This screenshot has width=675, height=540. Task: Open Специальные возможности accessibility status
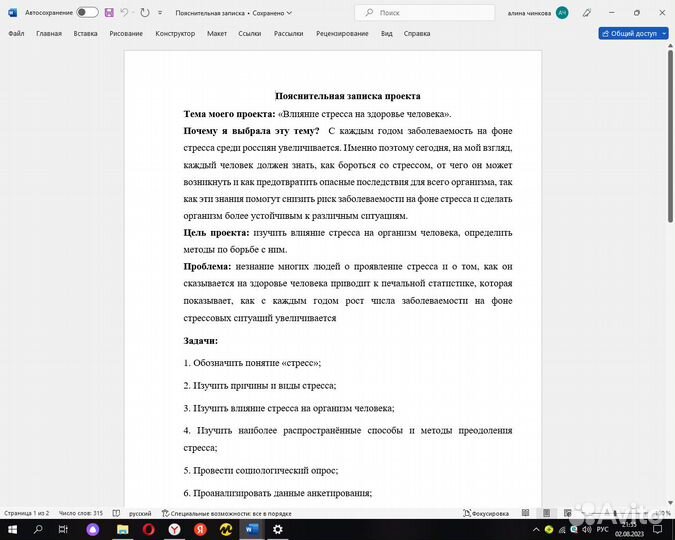[x=226, y=513]
